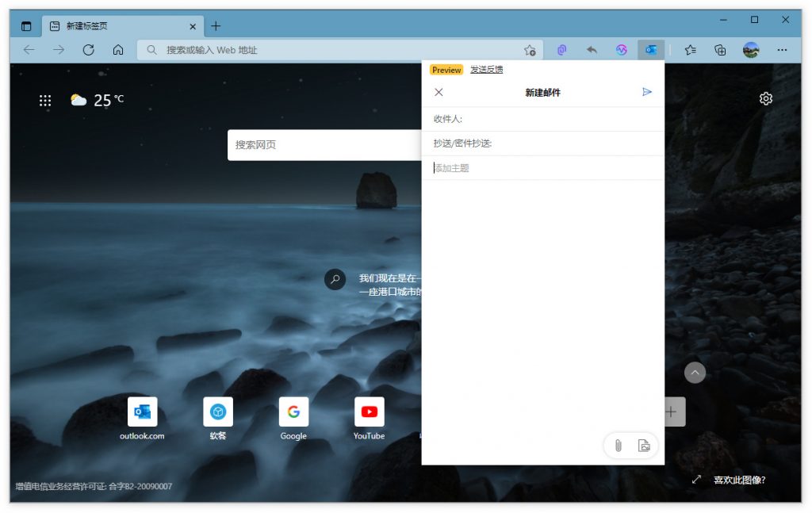Open the tab actions menu in the corner
The height and width of the screenshot is (513, 812).
(x=25, y=25)
